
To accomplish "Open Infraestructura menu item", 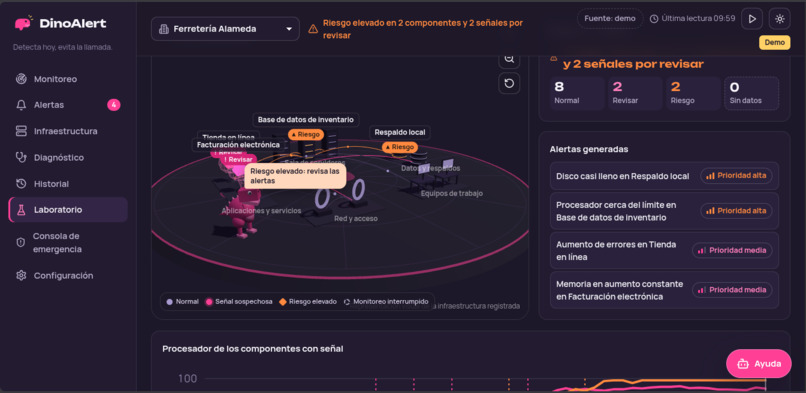I will click(x=68, y=131).
